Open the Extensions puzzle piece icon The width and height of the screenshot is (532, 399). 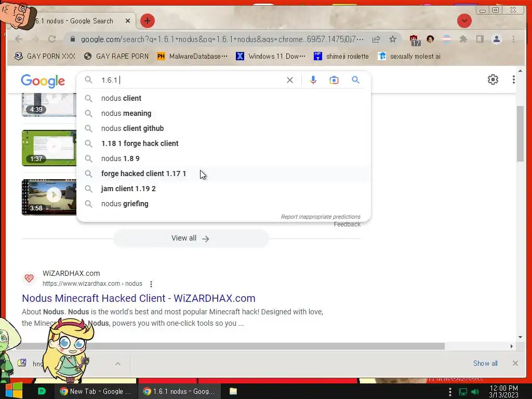[x=463, y=39]
